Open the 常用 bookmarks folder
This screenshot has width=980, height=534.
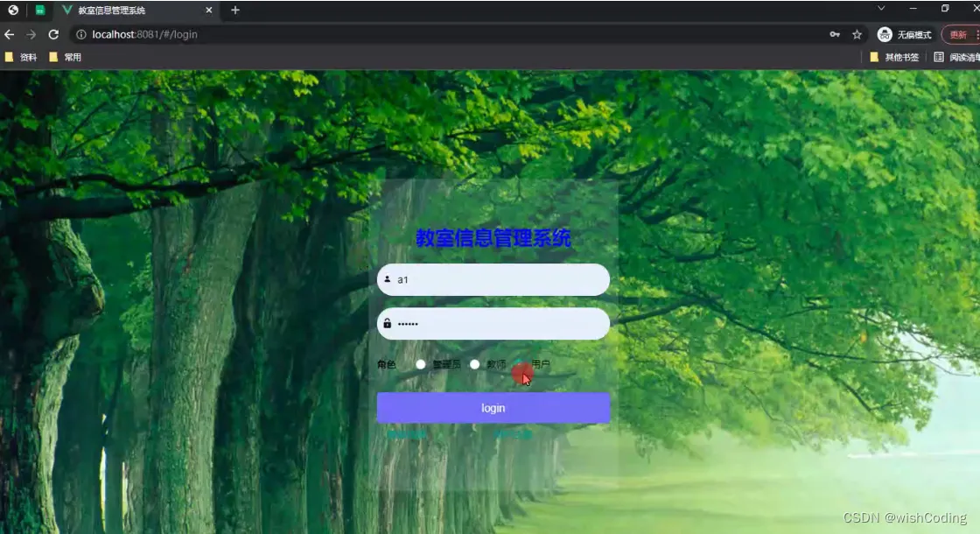point(65,57)
